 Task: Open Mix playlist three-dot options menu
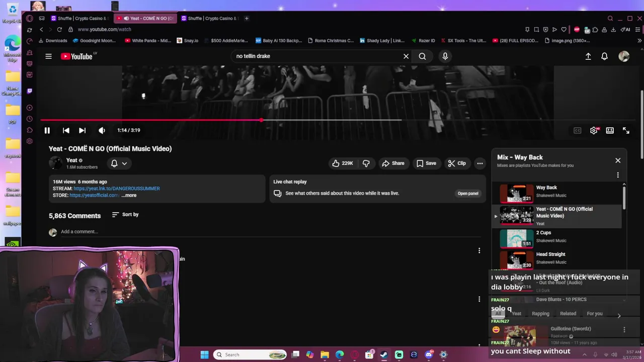pos(618,175)
